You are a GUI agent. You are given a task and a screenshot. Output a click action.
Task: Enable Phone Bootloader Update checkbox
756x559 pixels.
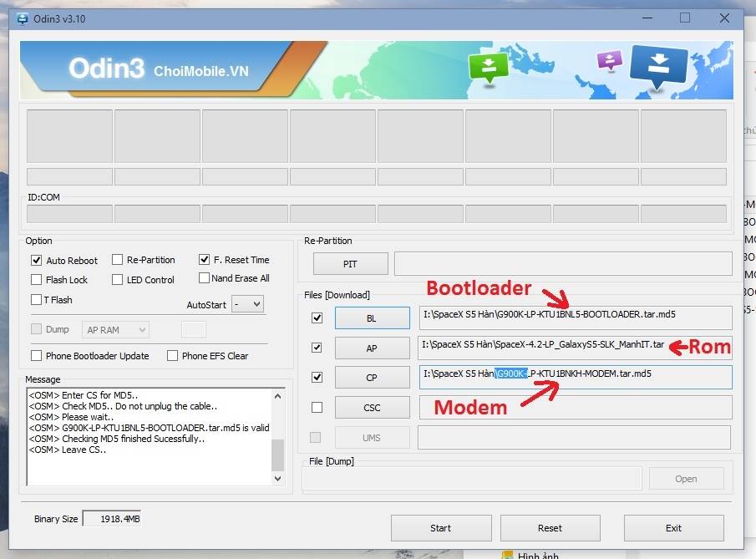[36, 355]
